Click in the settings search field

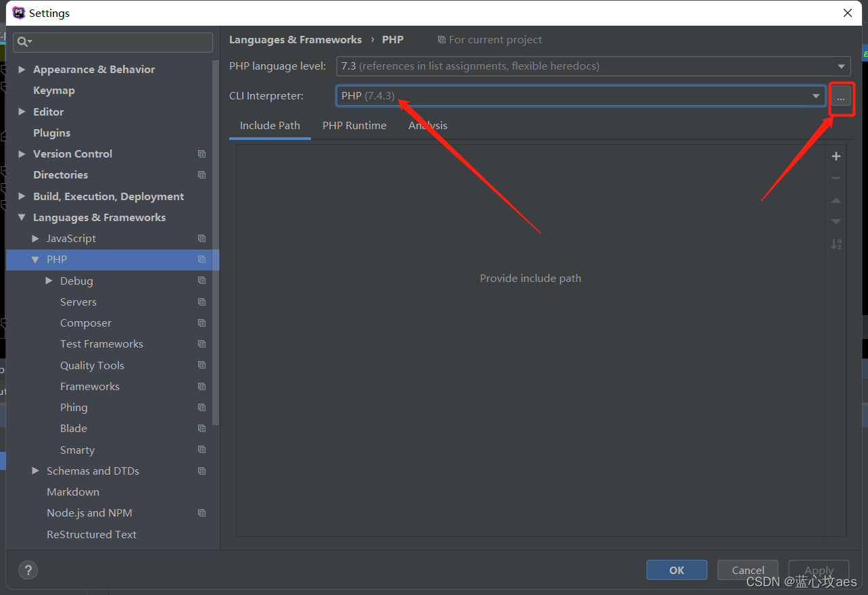[x=113, y=42]
